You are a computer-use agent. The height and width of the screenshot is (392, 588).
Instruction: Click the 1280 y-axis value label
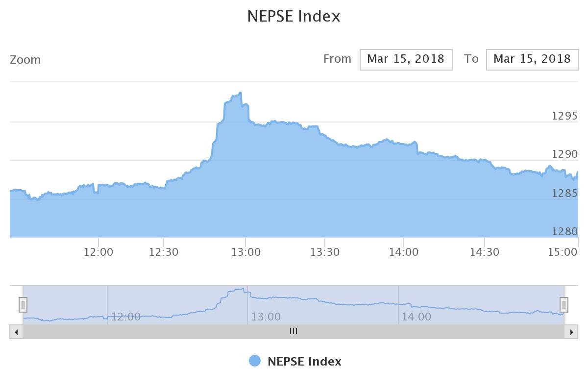click(x=565, y=232)
